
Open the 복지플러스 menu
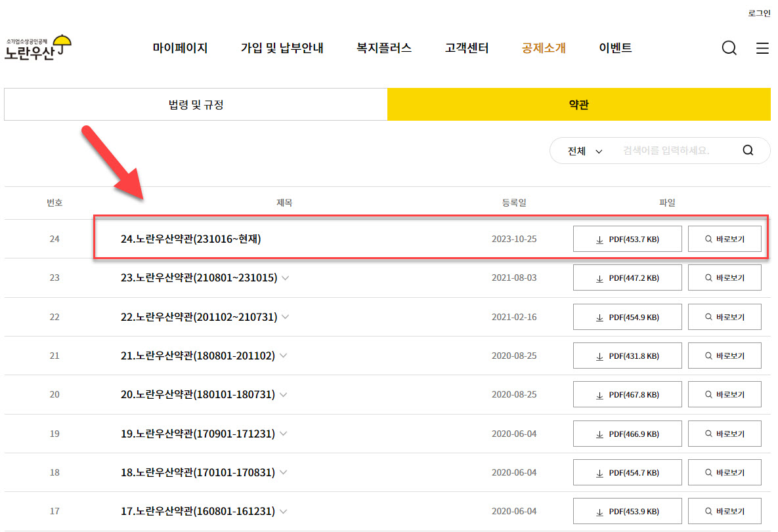[x=384, y=48]
